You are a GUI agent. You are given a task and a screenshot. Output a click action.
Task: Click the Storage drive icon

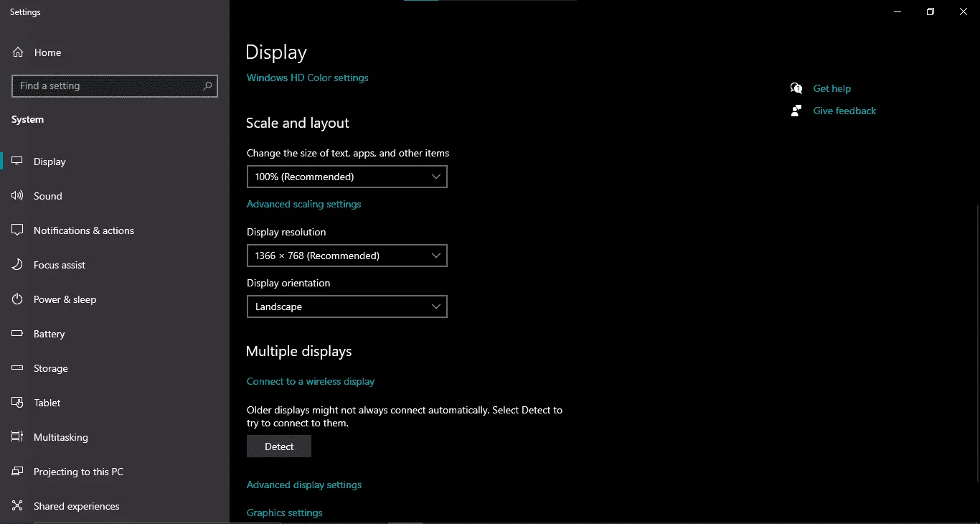coord(18,368)
